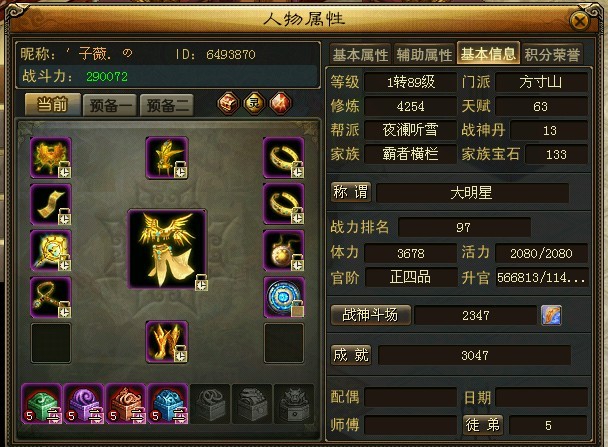Select the 当前 equipment set tab

tap(53, 104)
